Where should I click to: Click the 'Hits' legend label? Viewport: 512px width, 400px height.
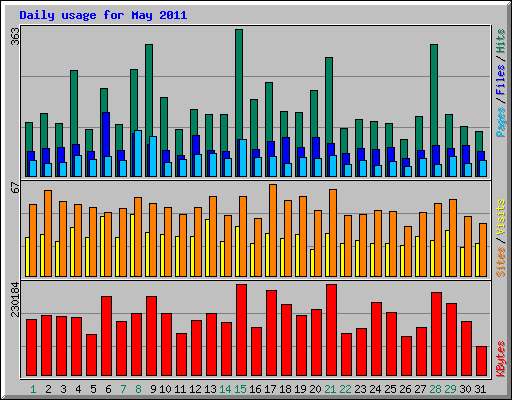501,41
